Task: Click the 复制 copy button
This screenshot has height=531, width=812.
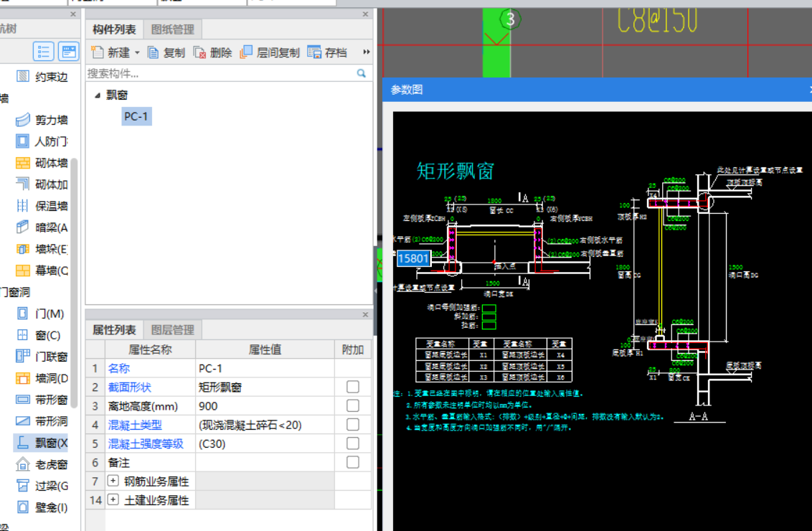Action: click(166, 52)
